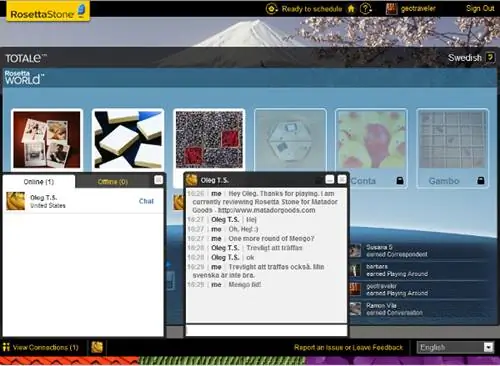Switch to the Offline (0) tab
Screen dimensions: 500x366
pyautogui.click(x=113, y=182)
